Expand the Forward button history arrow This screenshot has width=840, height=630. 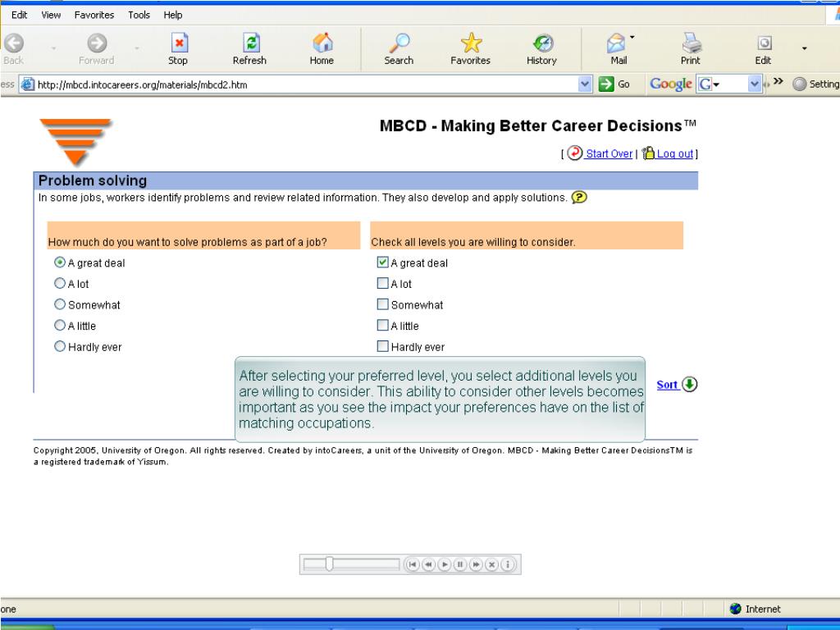pyautogui.click(x=137, y=48)
